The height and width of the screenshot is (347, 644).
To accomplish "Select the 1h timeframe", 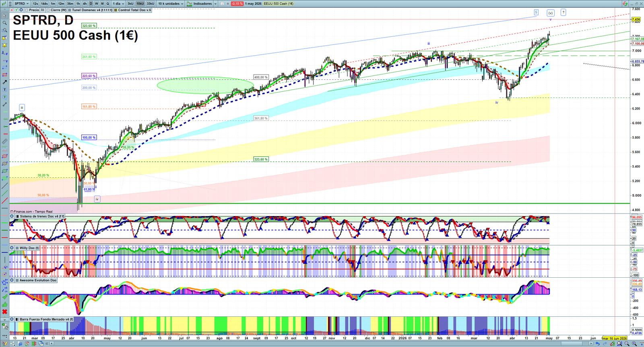I will click(78, 4).
